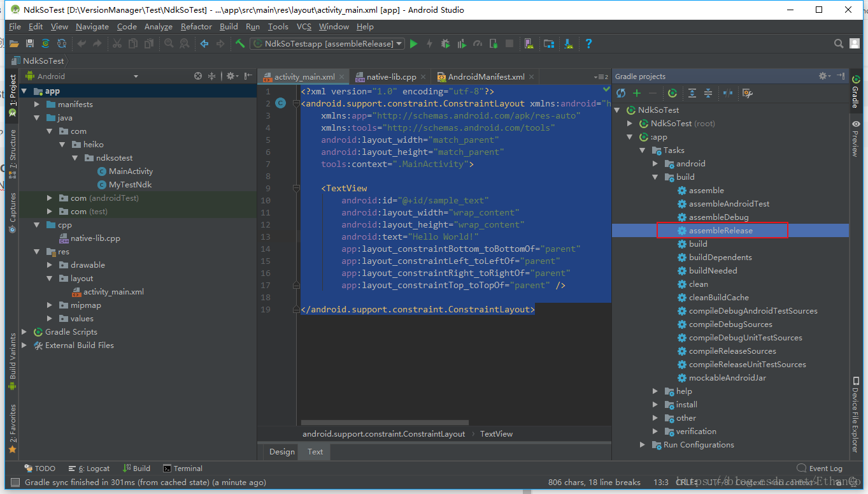Click the Cut scissors icon
Screen dimensions: 868x494
click(117, 43)
